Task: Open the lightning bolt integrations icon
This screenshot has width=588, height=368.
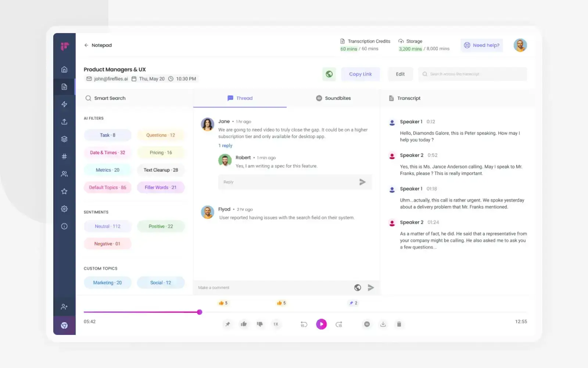Action: click(64, 104)
